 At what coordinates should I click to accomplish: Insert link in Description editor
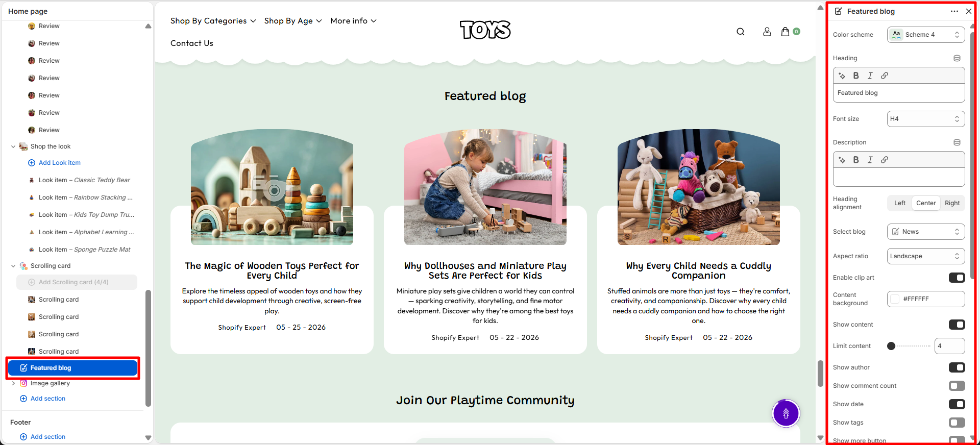point(885,160)
